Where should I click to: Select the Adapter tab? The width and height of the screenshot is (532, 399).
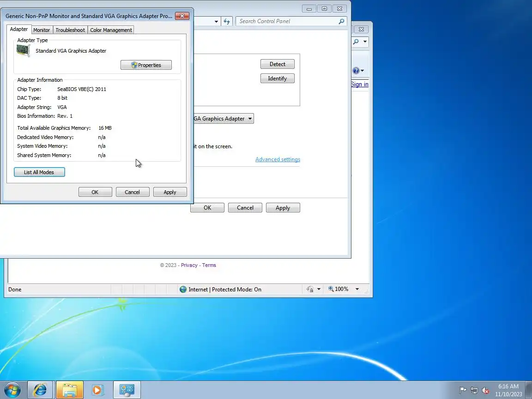[18, 29]
